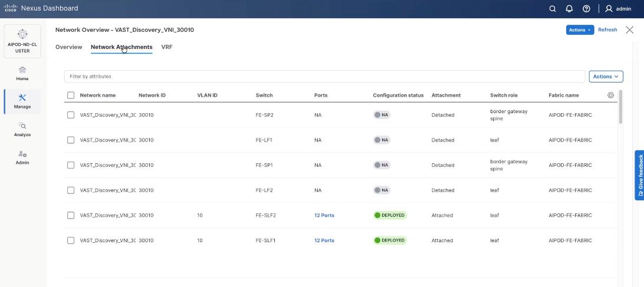Open the Admin section in sidebar

tap(22, 158)
